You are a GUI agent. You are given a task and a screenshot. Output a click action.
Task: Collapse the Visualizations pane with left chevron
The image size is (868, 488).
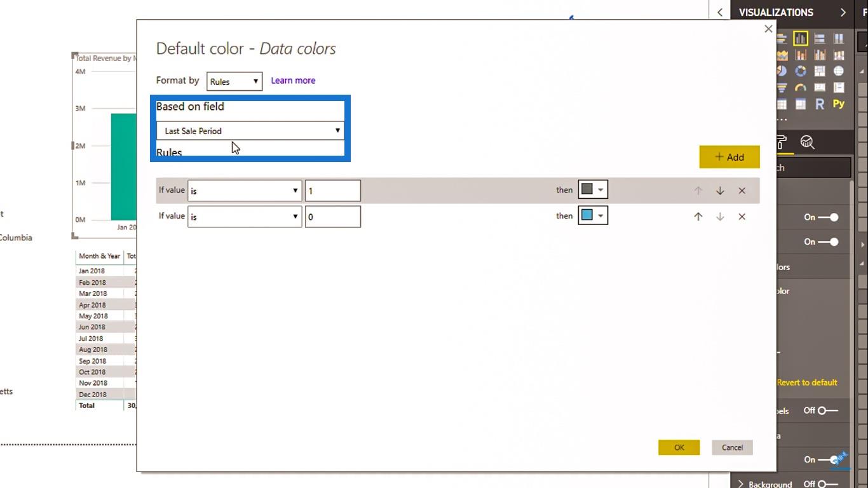(x=720, y=12)
